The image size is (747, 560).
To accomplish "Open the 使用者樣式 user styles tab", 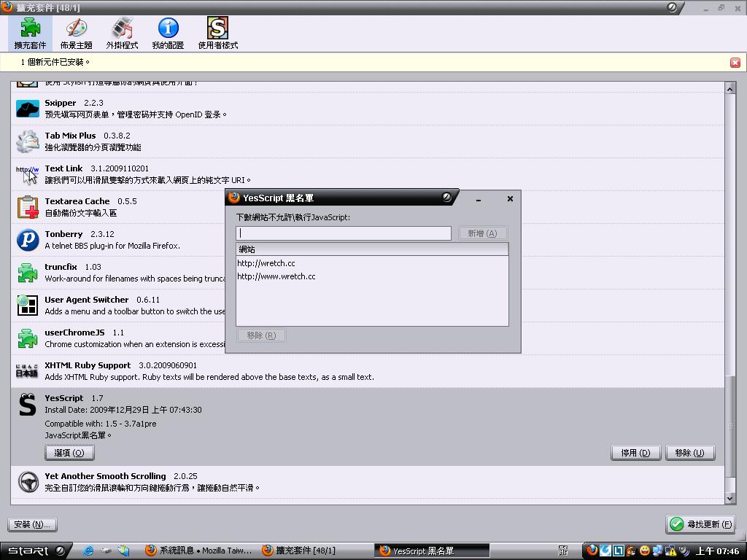I will coord(217,34).
